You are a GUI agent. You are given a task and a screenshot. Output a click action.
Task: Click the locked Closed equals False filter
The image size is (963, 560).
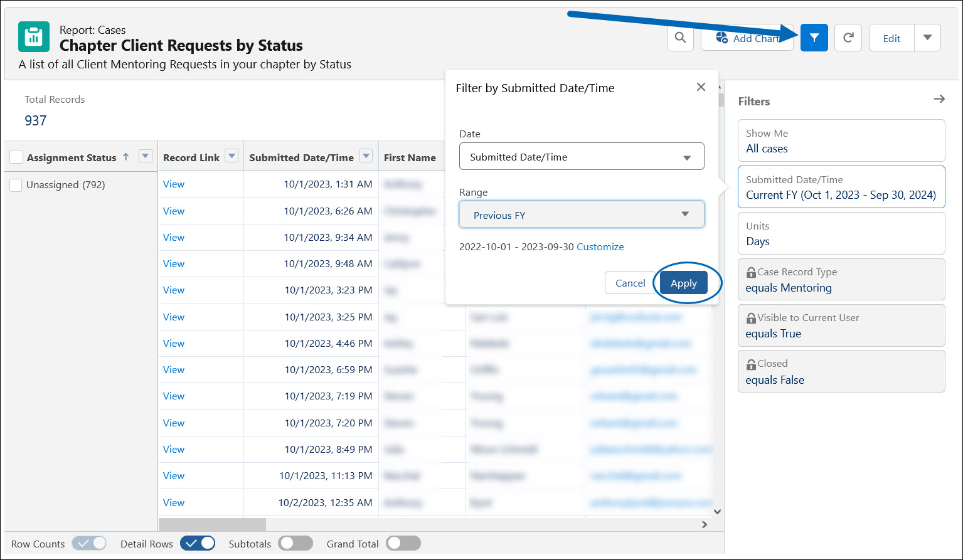tap(841, 371)
